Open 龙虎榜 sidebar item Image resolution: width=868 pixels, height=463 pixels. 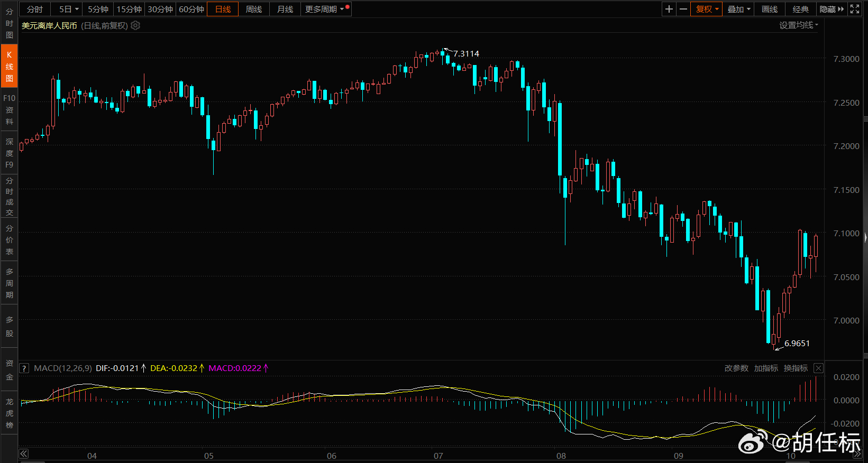click(9, 413)
